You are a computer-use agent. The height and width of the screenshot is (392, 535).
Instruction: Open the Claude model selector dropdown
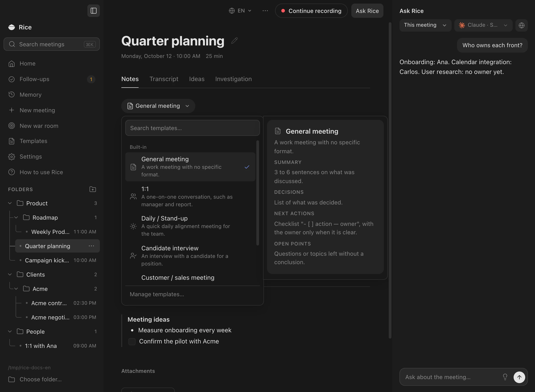(483, 25)
